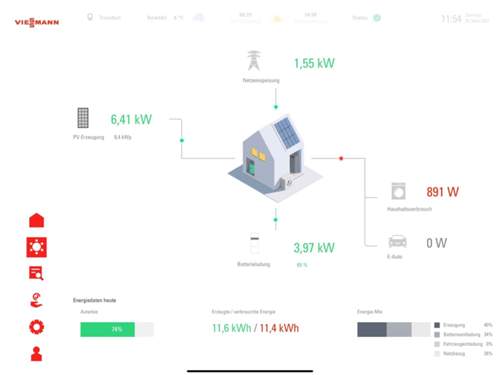Select the highlighted energy flow sidebar icon

[x=37, y=247]
